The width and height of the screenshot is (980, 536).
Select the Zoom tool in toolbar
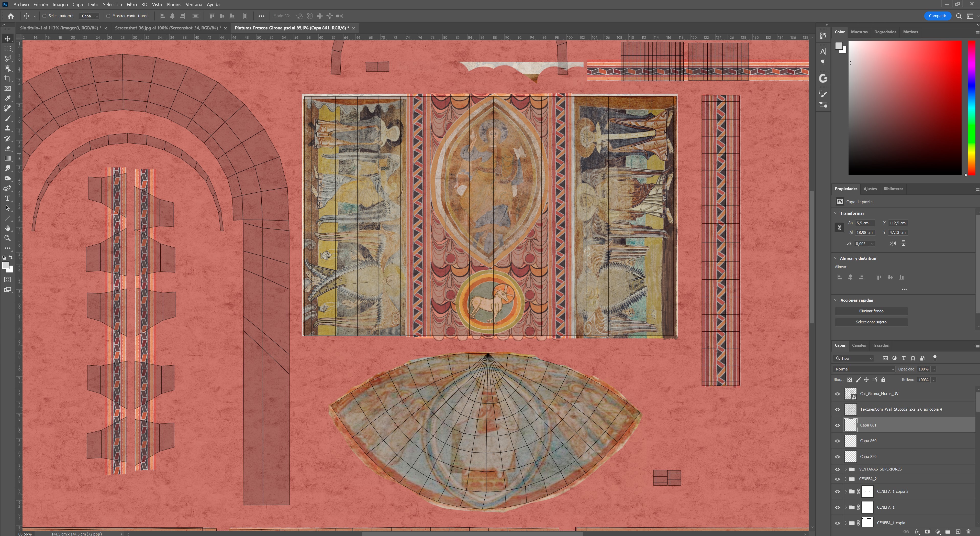tap(8, 238)
